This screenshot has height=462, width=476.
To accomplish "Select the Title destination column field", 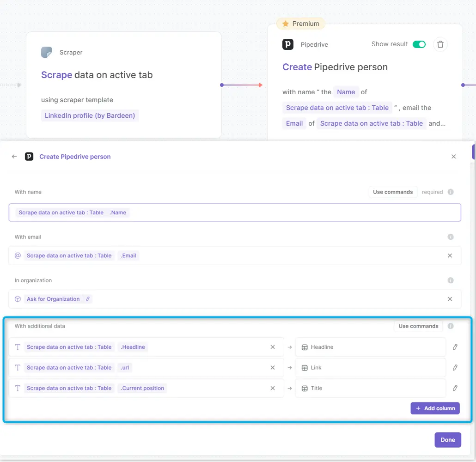I will [x=370, y=388].
